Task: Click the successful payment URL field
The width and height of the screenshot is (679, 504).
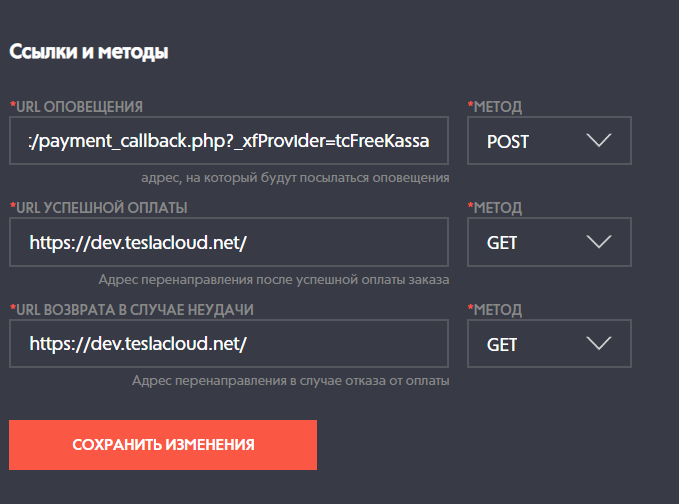Action: pos(228,242)
